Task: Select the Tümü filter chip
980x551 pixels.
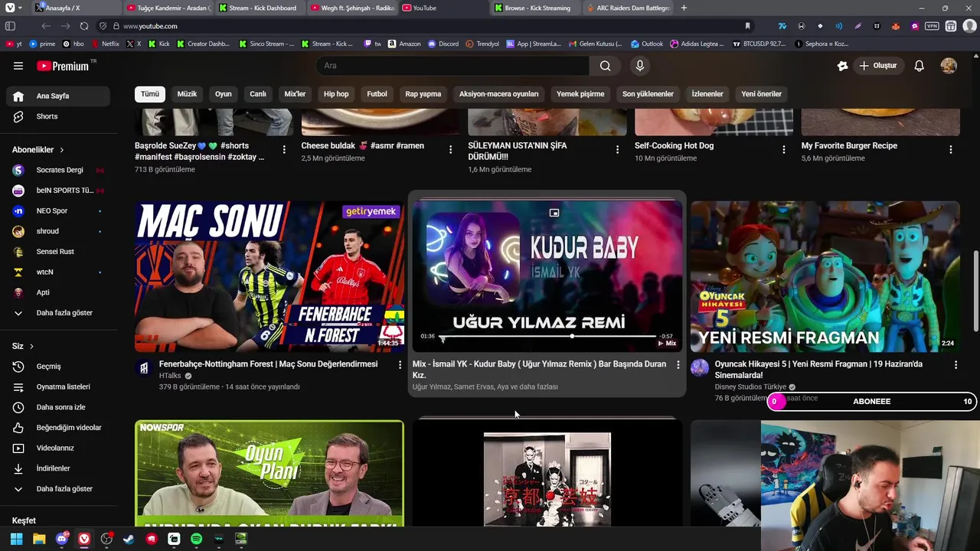Action: tap(150, 94)
